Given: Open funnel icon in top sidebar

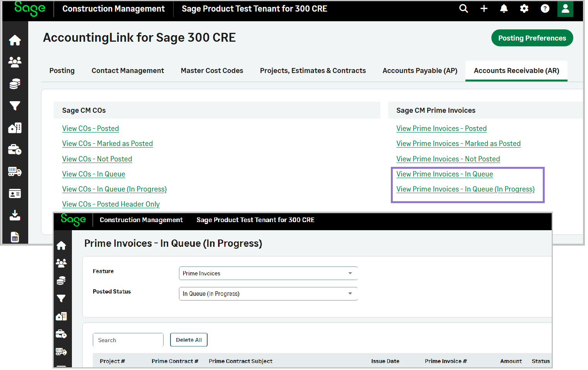Looking at the screenshot, I should pos(15,106).
